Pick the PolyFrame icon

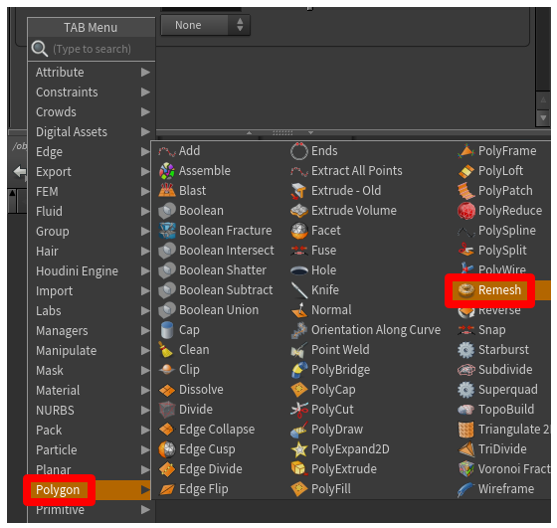[x=466, y=151]
